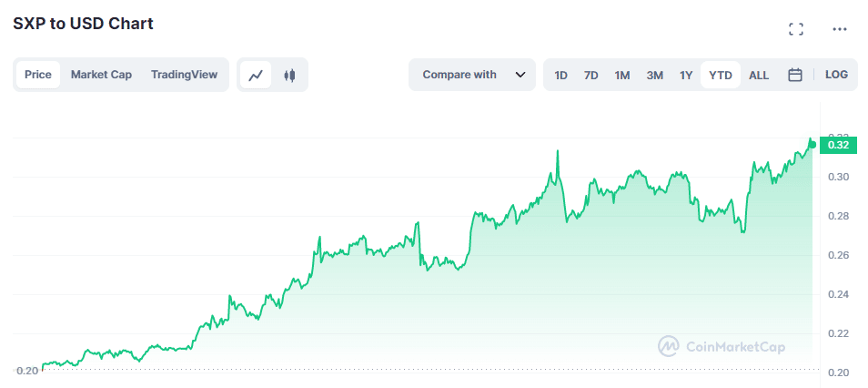The height and width of the screenshot is (388, 868).
Task: Toggle LOG scale on the chart
Action: point(836,75)
